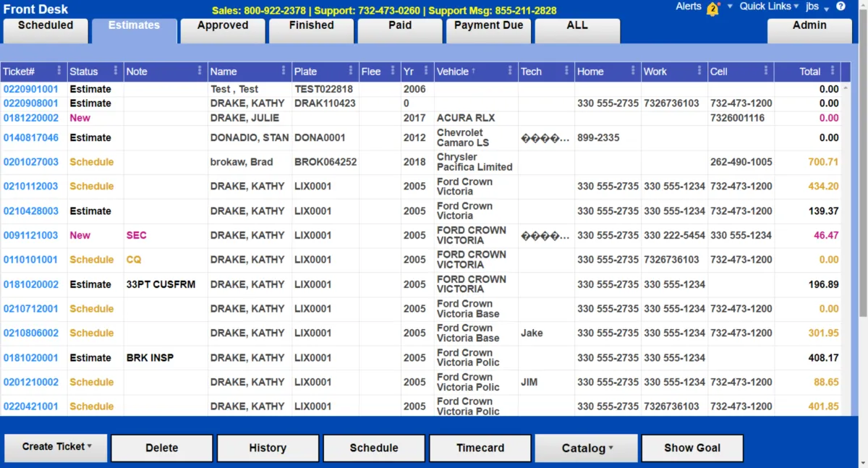Open ticket 0220901001 link
The width and height of the screenshot is (868, 468).
point(31,89)
